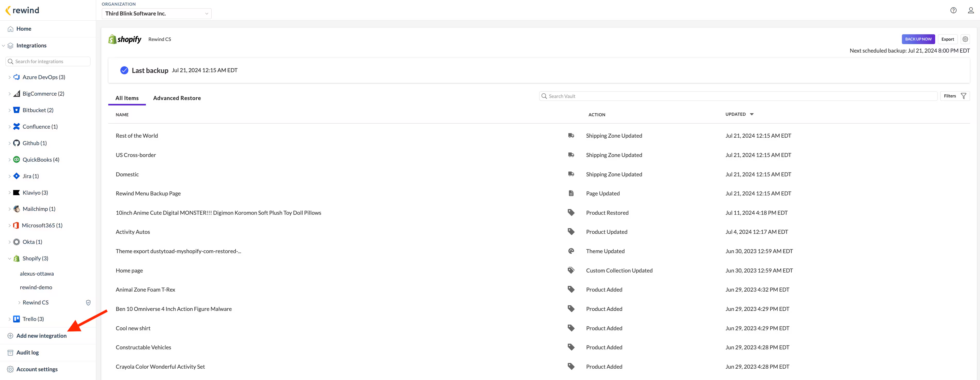The width and height of the screenshot is (980, 380).
Task: Open the help question mark icon
Action: pos(953,10)
